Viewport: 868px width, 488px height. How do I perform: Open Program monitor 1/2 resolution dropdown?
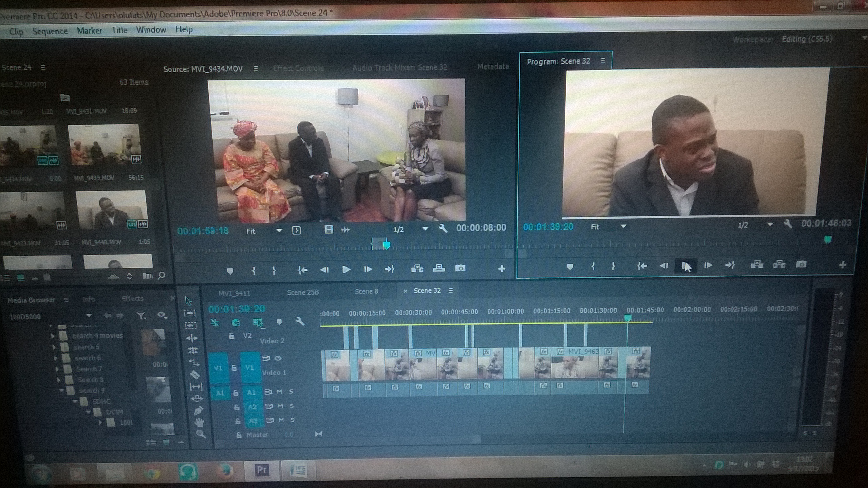pyautogui.click(x=770, y=224)
